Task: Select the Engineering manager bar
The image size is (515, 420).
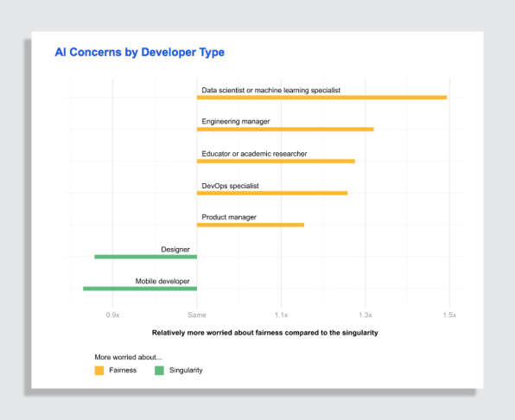Action: [x=285, y=130]
